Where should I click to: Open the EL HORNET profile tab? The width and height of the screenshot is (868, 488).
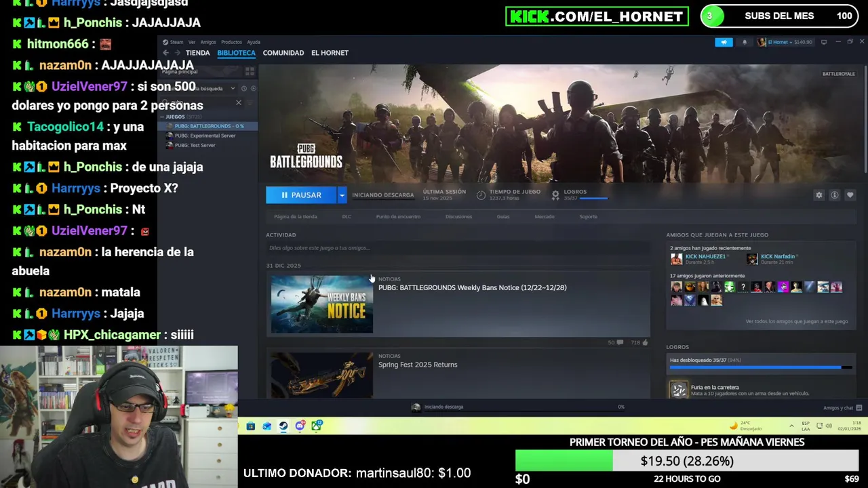pyautogui.click(x=330, y=53)
